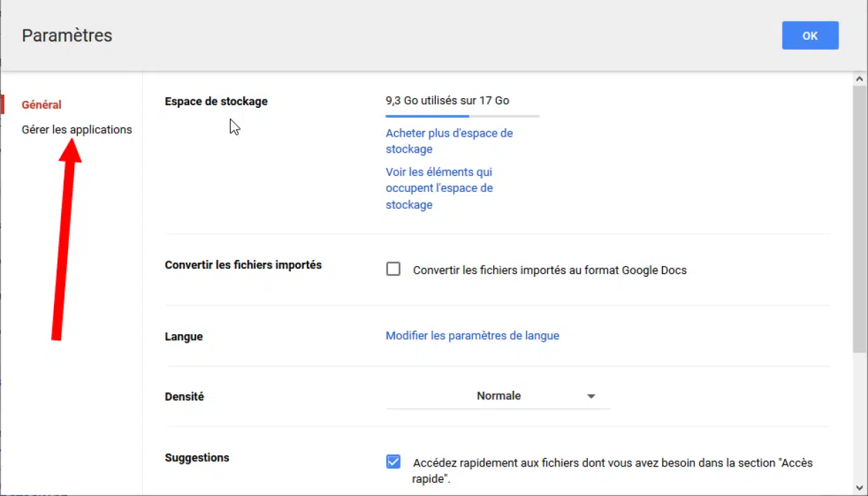Screen dimensions: 868x496
Task: Click the Convertir les fichiers importés heading
Action: tap(243, 265)
